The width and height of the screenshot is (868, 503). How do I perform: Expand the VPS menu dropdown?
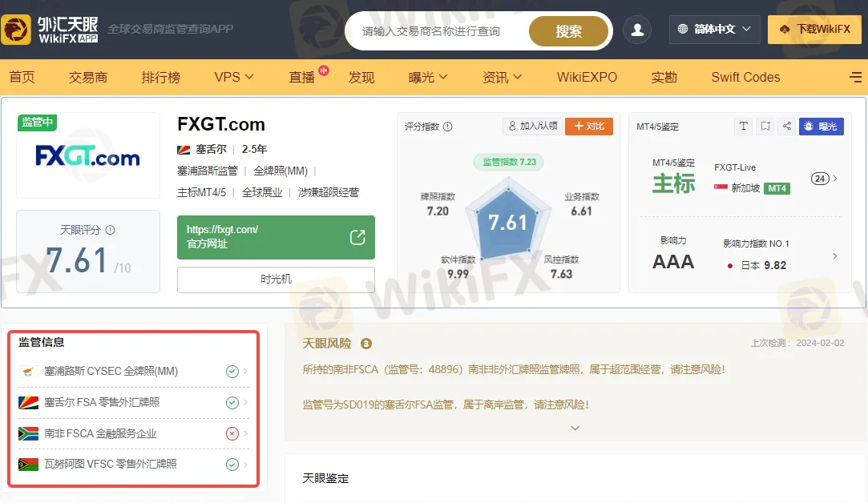pos(234,78)
